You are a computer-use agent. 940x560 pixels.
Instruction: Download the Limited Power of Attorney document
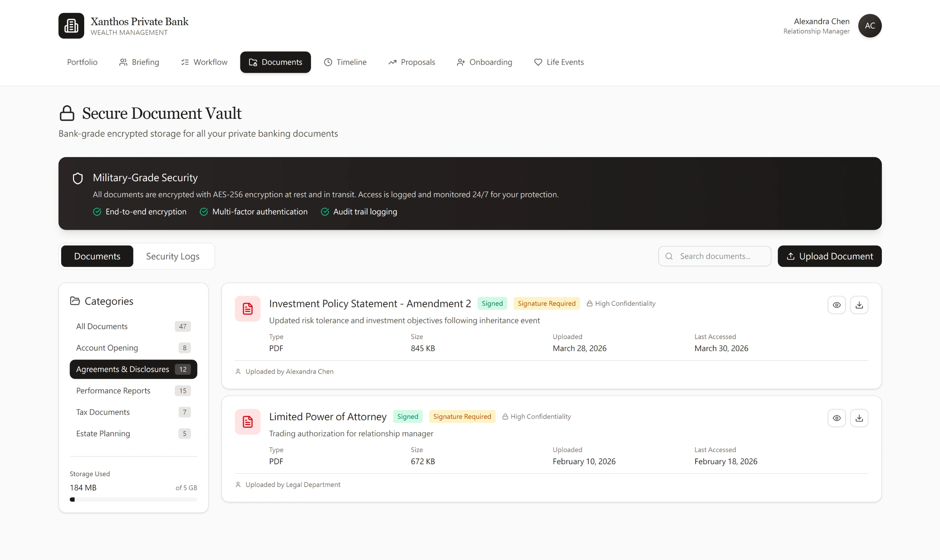coord(859,418)
